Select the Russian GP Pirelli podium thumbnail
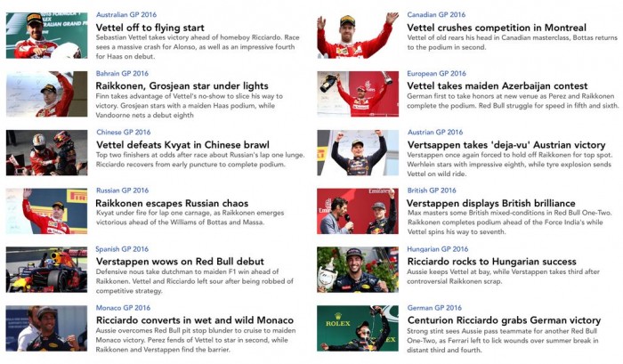623x364 pixels. [46, 211]
